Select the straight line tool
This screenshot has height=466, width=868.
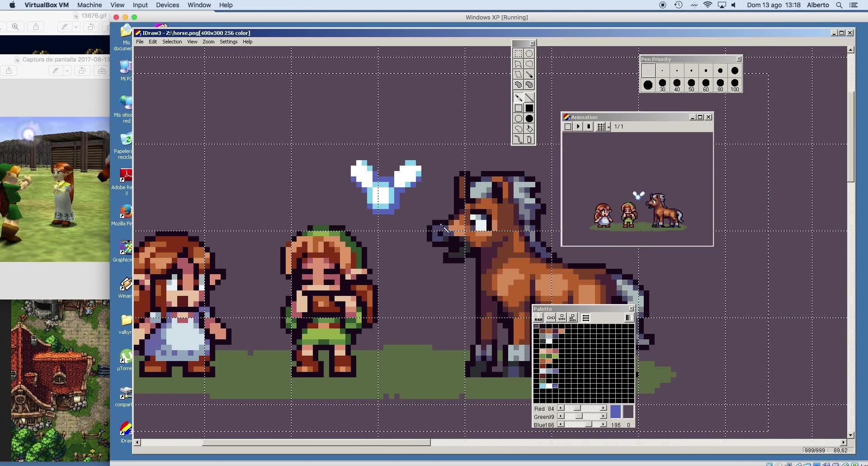point(529,98)
